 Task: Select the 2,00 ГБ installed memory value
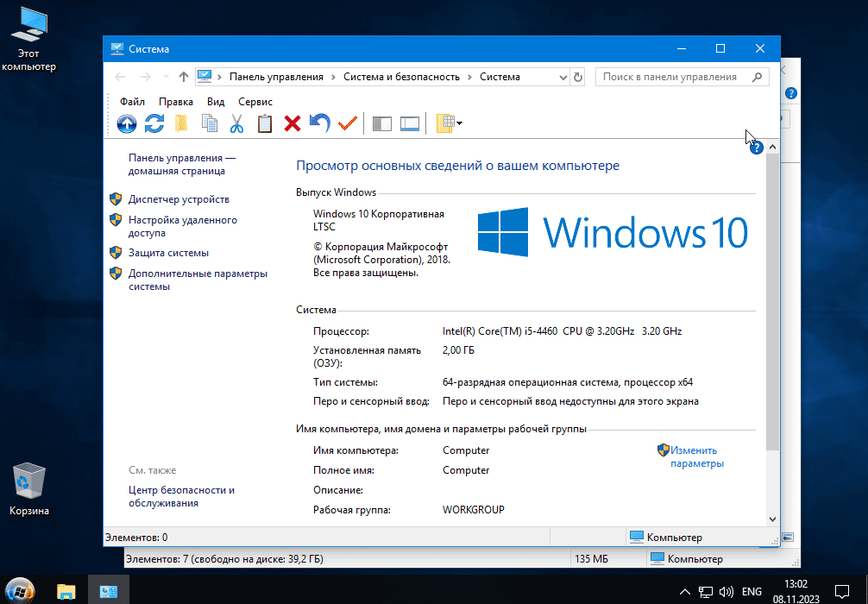coord(458,350)
